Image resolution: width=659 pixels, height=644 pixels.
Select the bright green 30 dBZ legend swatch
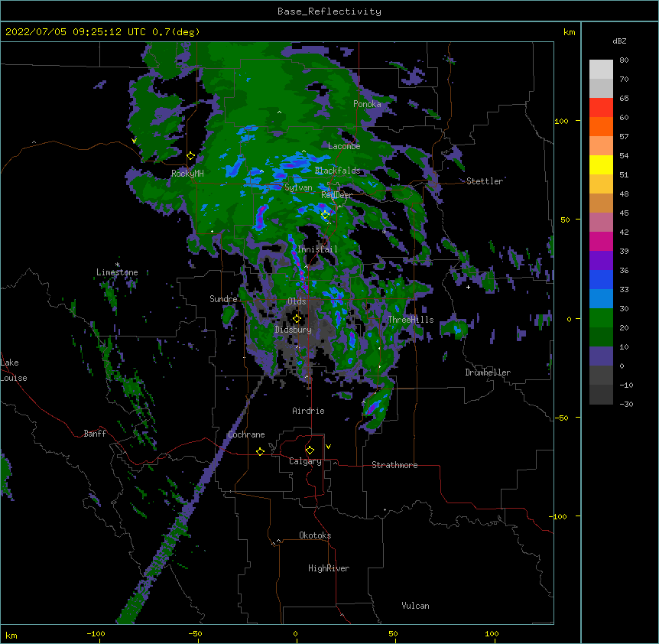point(601,318)
